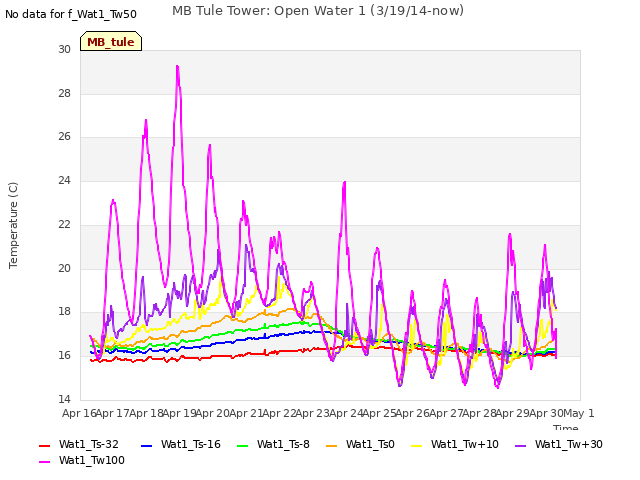640x480 pixels.
Task: Click the blue Wat1_Ts-16 legend swatch
Action: click(146, 446)
